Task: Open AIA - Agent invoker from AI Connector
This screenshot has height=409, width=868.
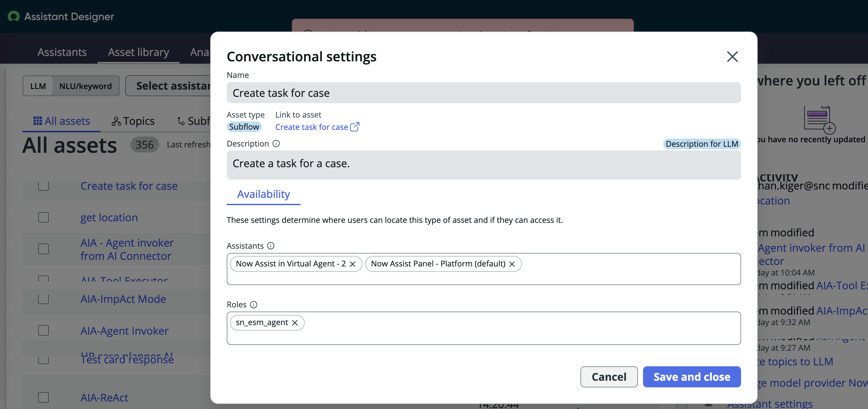Action: click(127, 249)
